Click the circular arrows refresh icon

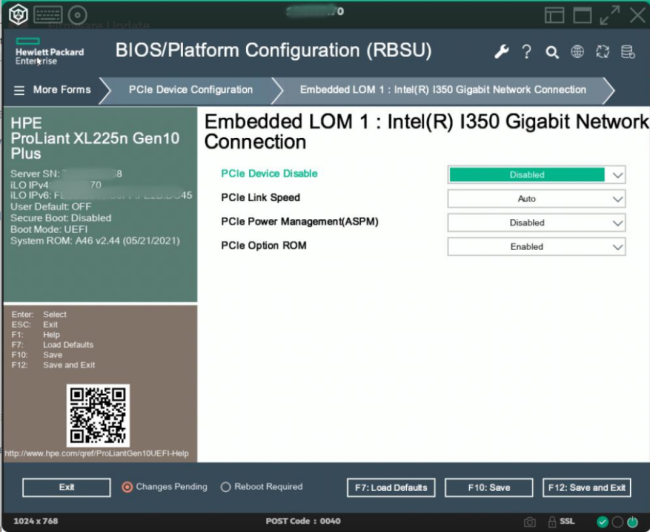coord(602,52)
